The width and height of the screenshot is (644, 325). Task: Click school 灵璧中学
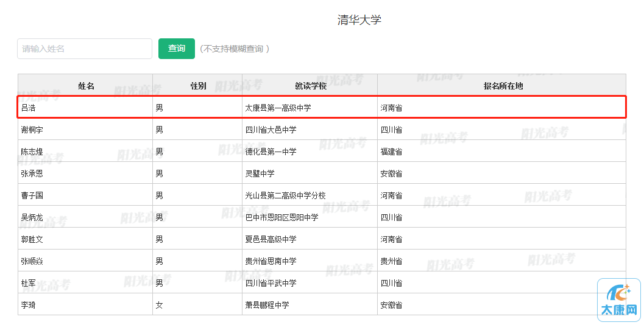click(x=260, y=173)
